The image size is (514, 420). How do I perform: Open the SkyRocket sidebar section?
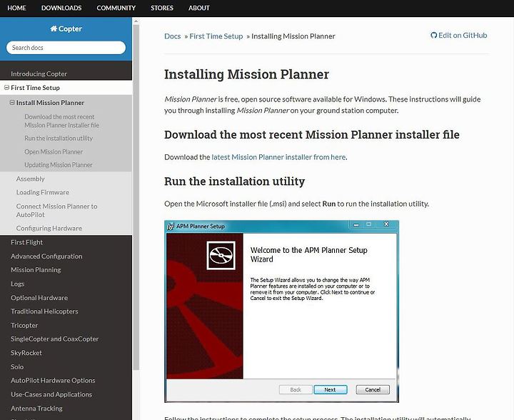coord(26,353)
